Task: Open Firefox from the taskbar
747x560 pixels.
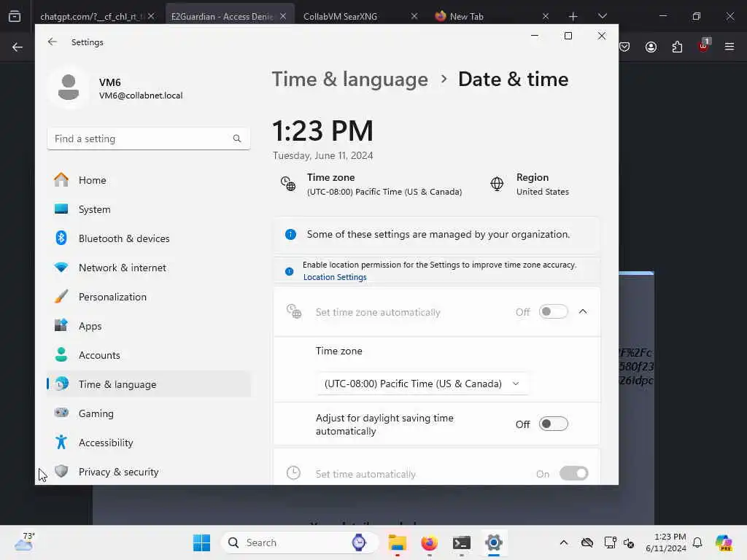Action: tap(429, 542)
